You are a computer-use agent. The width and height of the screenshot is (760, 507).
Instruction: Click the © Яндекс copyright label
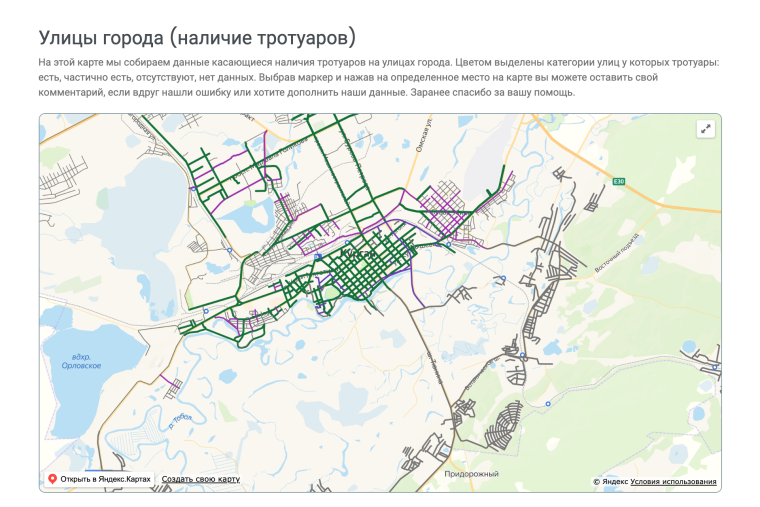click(x=610, y=481)
